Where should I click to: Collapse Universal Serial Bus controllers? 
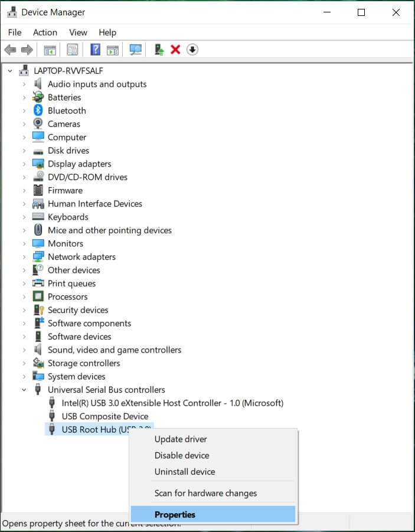point(24,390)
